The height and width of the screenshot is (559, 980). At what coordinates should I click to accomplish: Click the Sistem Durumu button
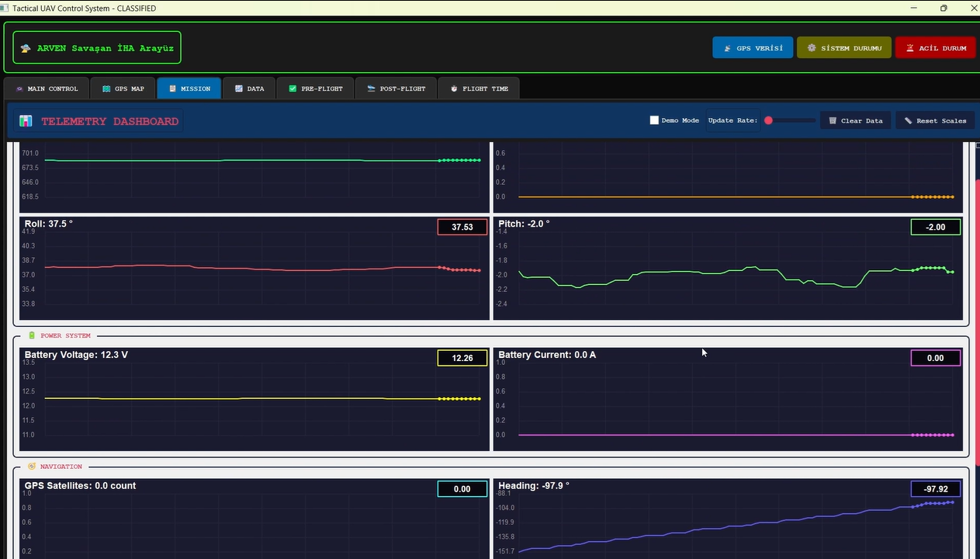[x=844, y=48]
